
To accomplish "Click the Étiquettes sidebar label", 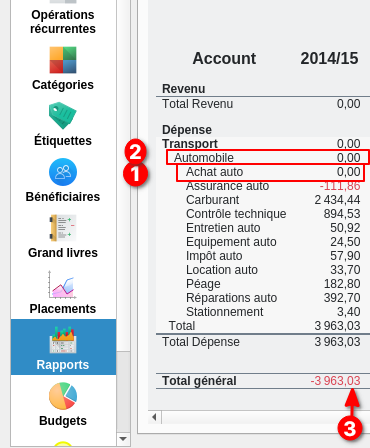I will pos(63,140).
